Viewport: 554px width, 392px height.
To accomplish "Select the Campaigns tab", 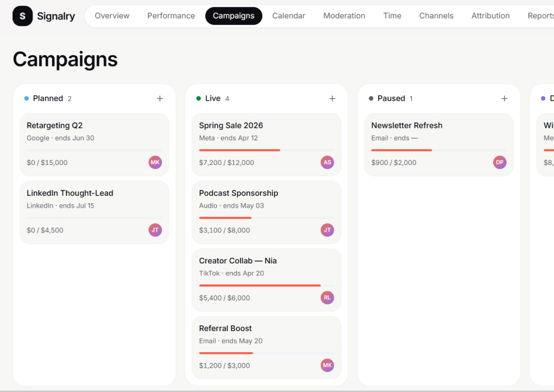I will pos(234,16).
